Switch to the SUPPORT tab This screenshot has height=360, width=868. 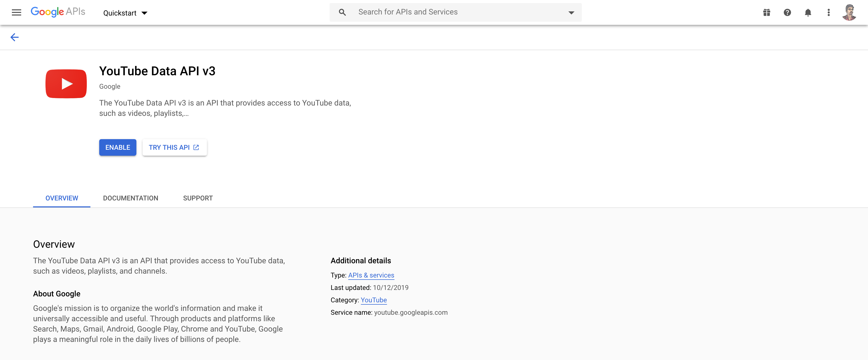click(198, 198)
